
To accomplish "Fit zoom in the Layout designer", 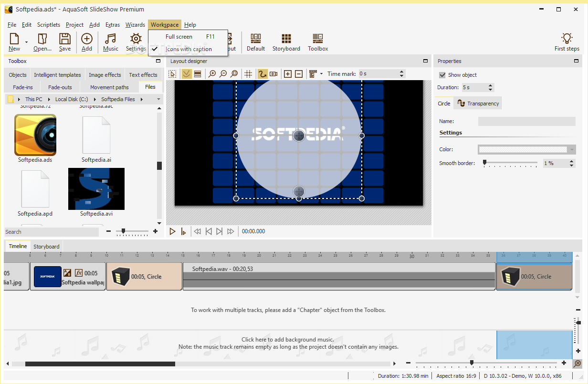I will (234, 74).
